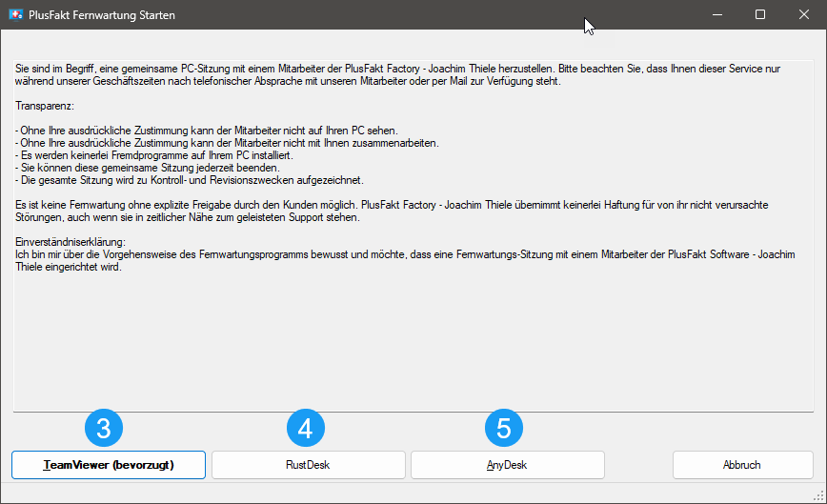Start TeamViewer (bevorzugt) remote session
This screenshot has height=504, width=827.
(x=109, y=465)
